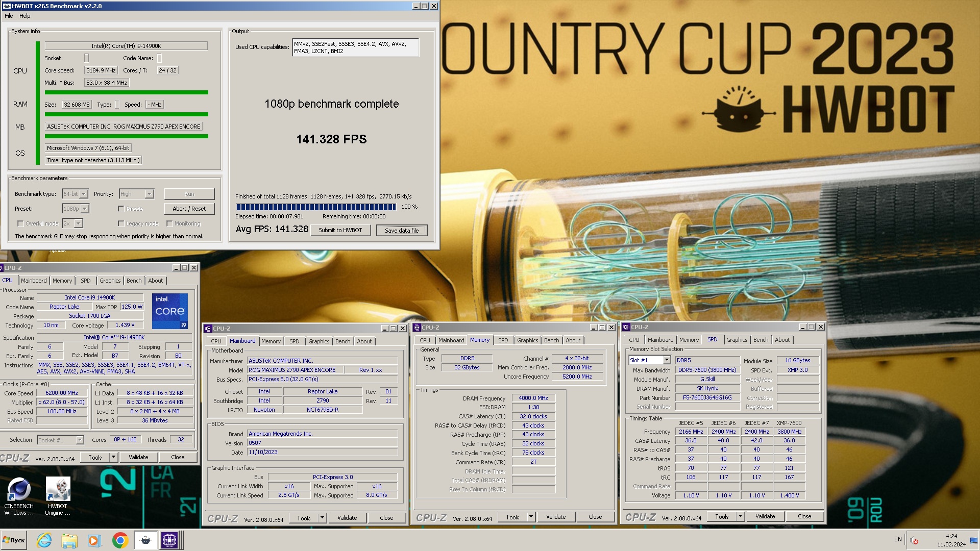Click the BIOS Version 0507 field
This screenshot has width=980, height=551.
click(x=322, y=443)
